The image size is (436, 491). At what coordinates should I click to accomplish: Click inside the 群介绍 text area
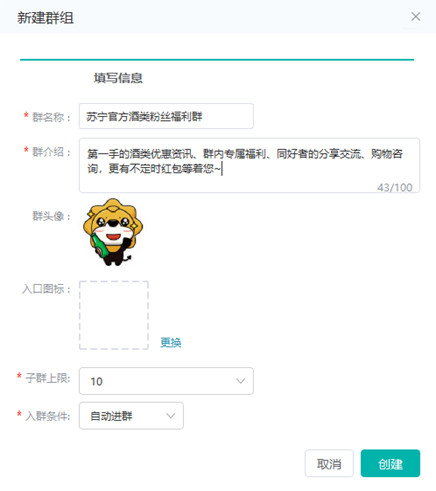249,165
